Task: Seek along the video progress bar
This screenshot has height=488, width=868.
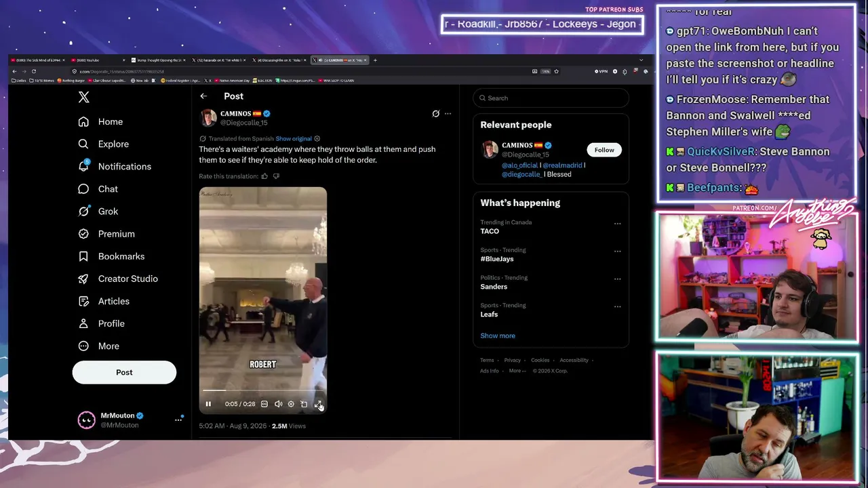Action: [x=262, y=390]
